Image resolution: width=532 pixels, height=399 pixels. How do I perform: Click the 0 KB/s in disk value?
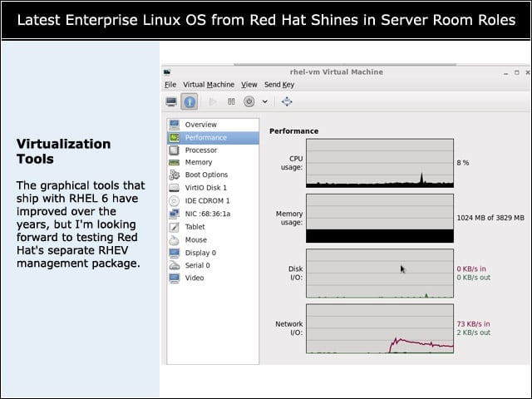click(471, 268)
